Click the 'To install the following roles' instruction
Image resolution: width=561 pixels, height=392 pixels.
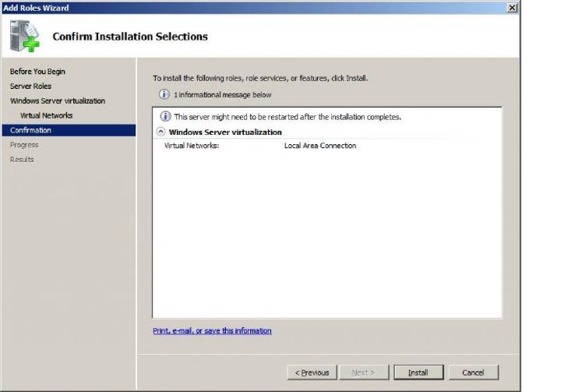tap(260, 78)
